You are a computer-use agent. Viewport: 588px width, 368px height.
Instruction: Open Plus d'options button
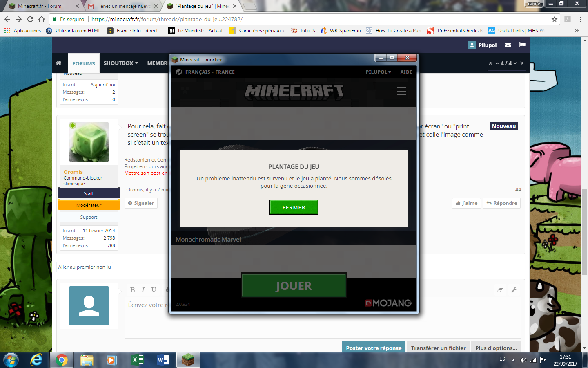pyautogui.click(x=496, y=347)
